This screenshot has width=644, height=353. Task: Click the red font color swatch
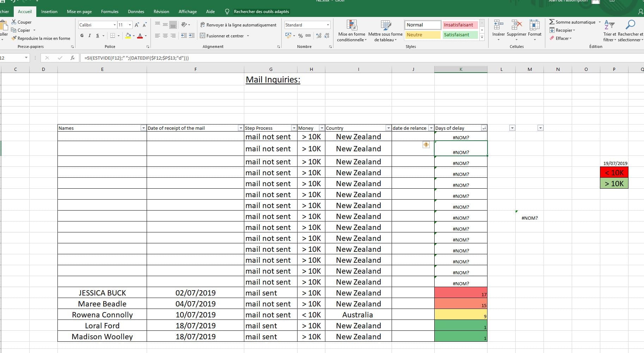click(140, 36)
